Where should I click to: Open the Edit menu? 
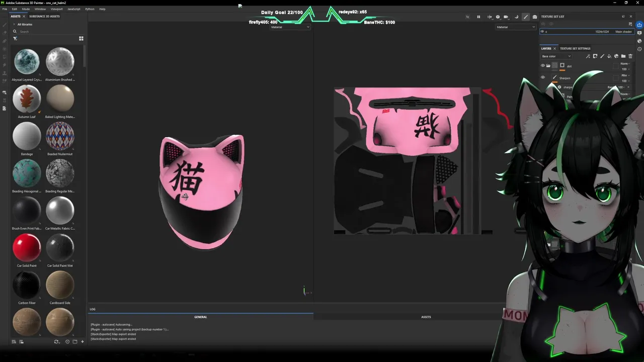(15, 9)
